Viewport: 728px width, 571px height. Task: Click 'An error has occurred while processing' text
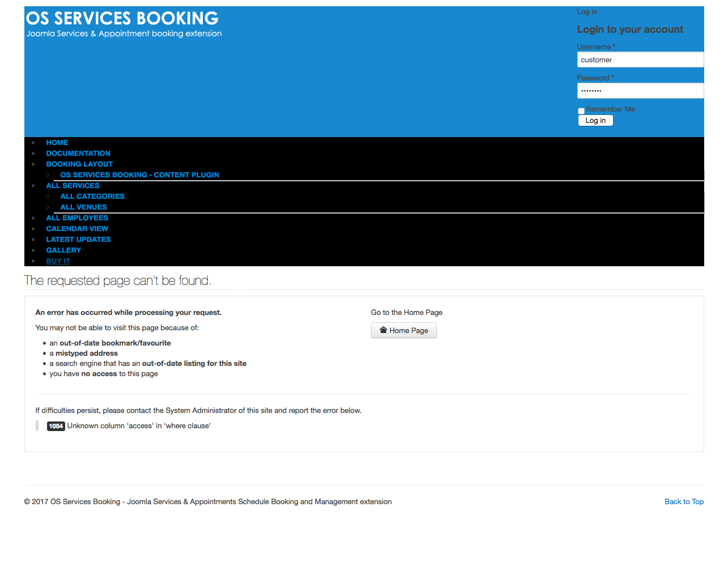129,313
